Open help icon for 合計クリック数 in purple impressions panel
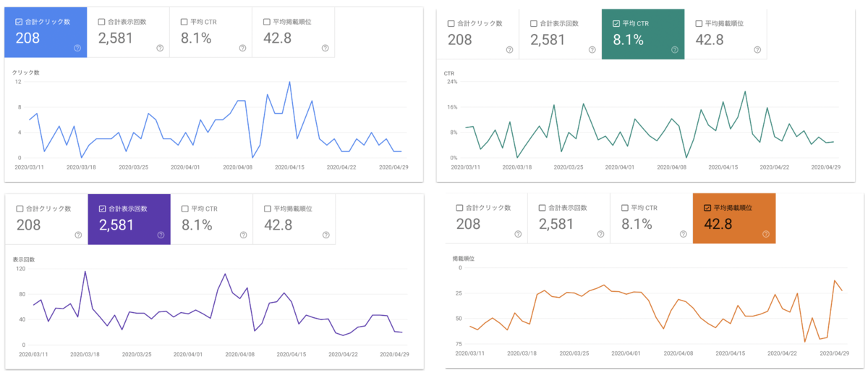 (x=77, y=235)
